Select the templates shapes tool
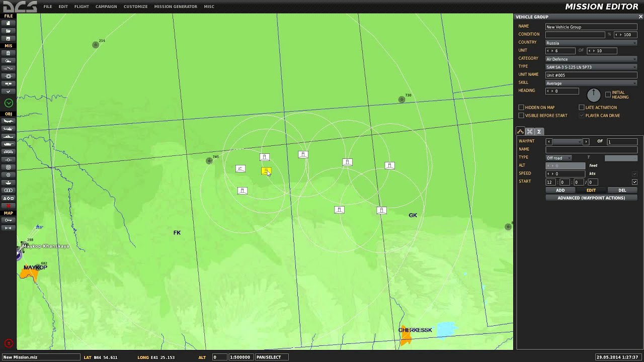The width and height of the screenshot is (644, 362). pyautogui.click(x=8, y=198)
